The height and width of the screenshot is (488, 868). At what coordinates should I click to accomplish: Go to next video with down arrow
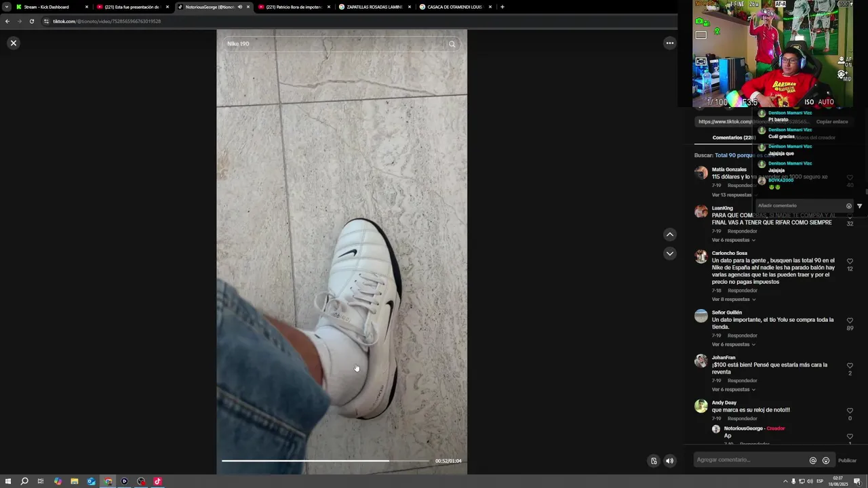[669, 253]
